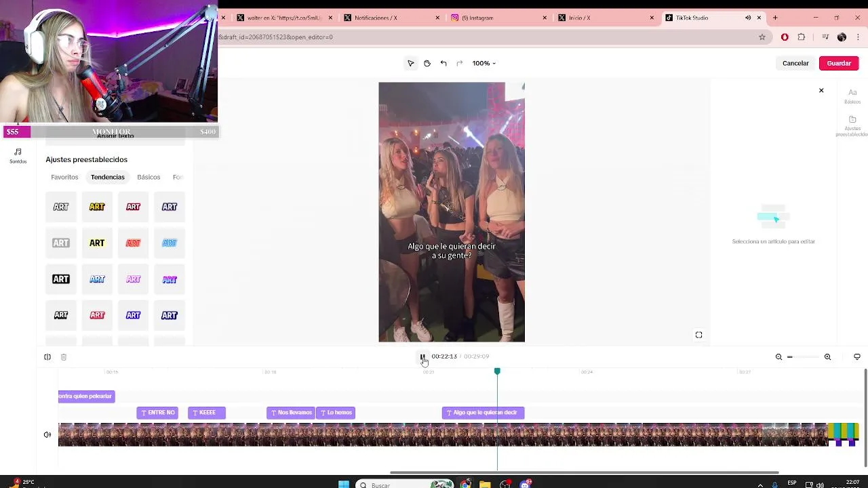The image size is (868, 488).
Task: Open the Windows Start menu
Action: (x=344, y=484)
